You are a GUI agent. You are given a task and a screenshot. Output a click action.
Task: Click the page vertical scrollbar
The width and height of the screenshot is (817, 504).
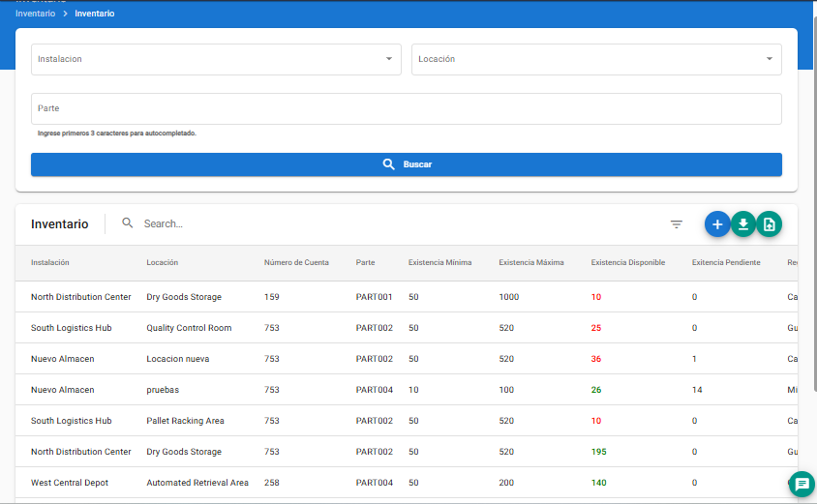814,203
